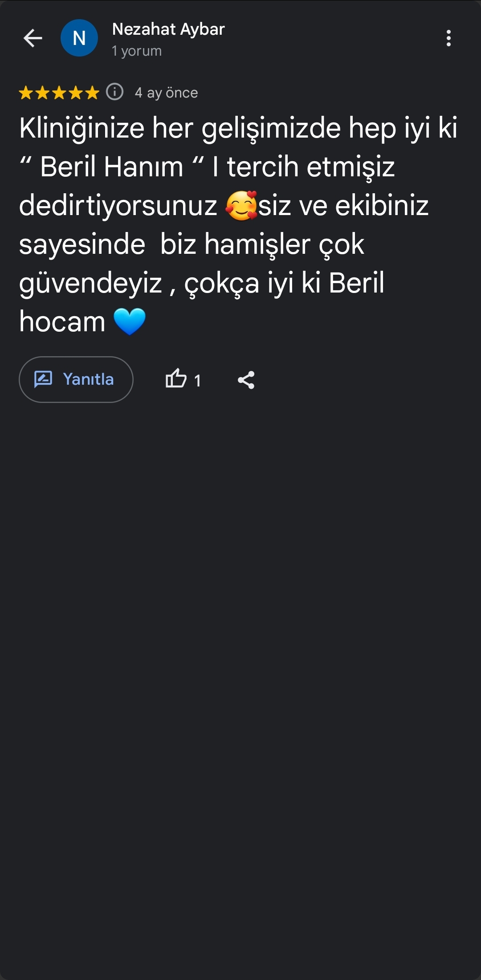Open the blue N profile avatar
Image resolution: width=481 pixels, height=980 pixels.
(x=79, y=38)
